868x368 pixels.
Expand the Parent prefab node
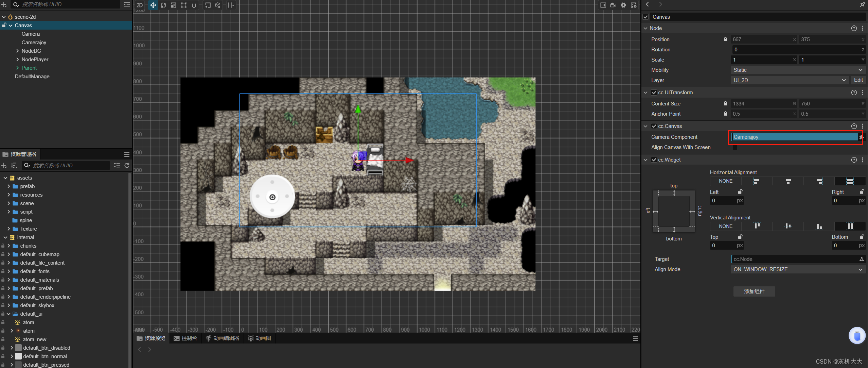pos(17,68)
